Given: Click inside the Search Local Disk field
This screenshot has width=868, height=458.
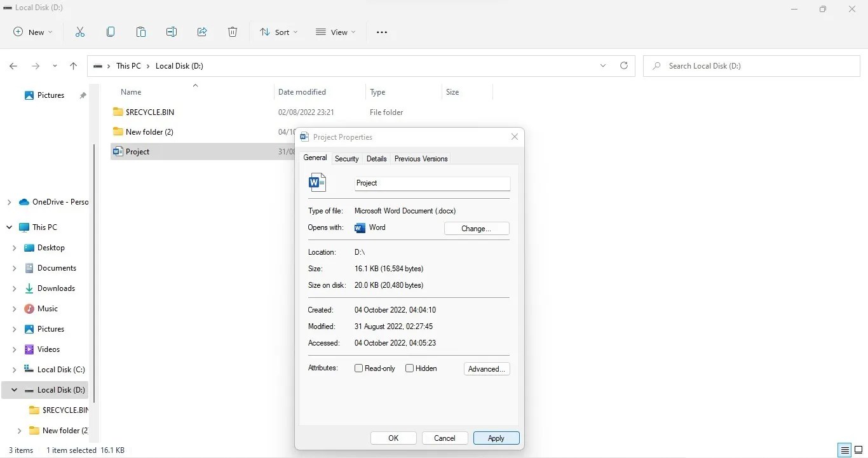Looking at the screenshot, I should (731, 65).
